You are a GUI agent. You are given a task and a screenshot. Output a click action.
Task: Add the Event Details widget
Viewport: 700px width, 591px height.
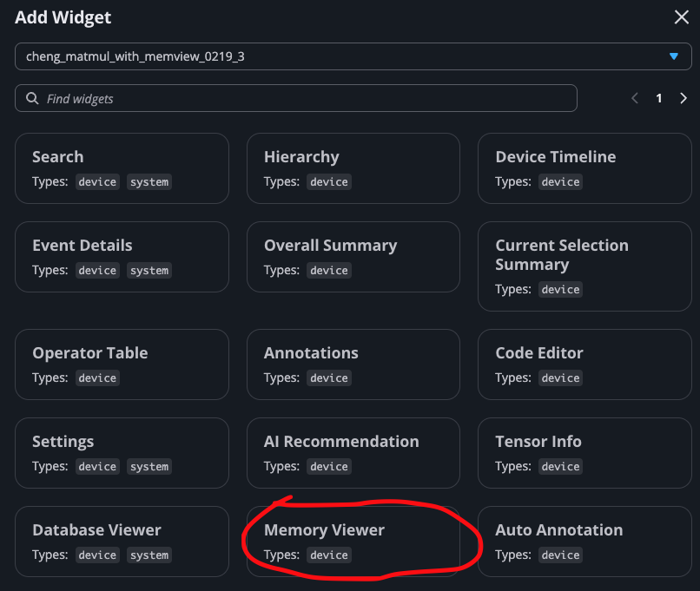point(122,257)
